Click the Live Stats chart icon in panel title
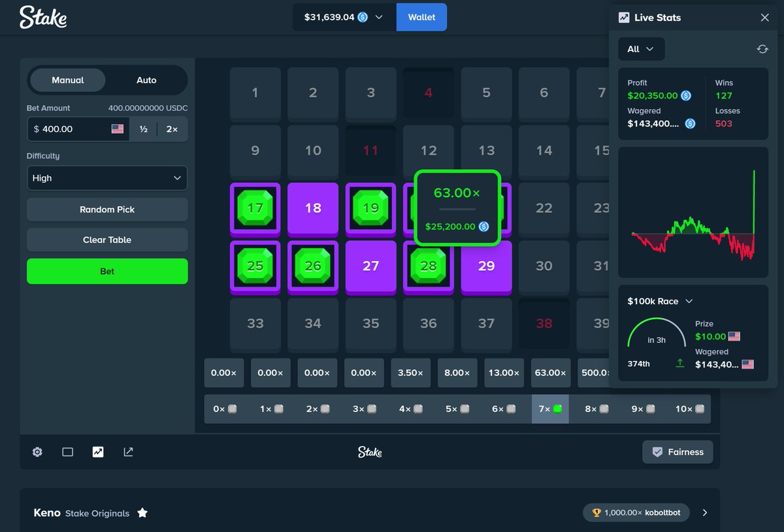 pos(624,18)
